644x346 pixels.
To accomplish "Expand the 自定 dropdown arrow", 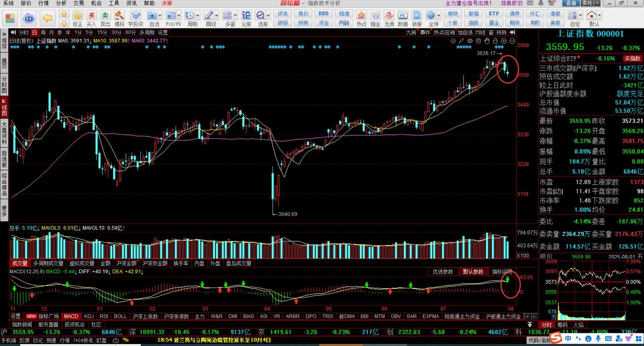I will (x=581, y=15).
